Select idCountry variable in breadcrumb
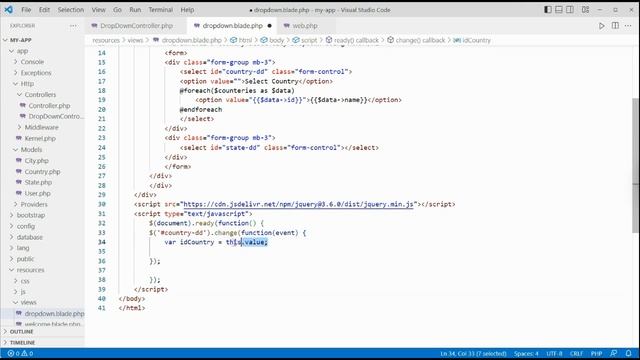The height and width of the screenshot is (360, 640). coord(472,40)
